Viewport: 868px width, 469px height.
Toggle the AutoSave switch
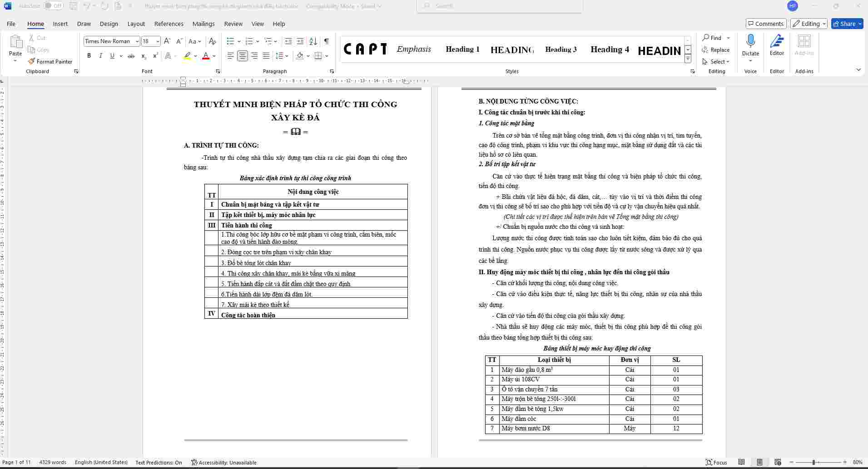click(54, 6)
